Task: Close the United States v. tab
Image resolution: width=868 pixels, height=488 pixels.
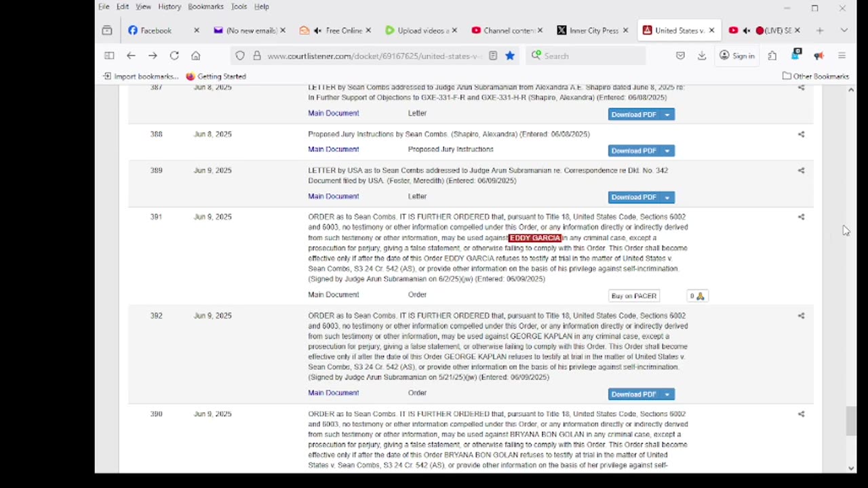Action: [711, 30]
